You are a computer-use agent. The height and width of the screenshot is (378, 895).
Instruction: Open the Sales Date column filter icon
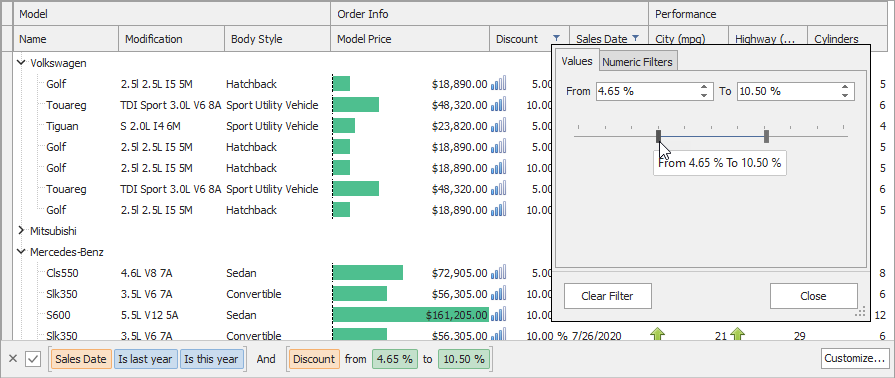pos(635,39)
